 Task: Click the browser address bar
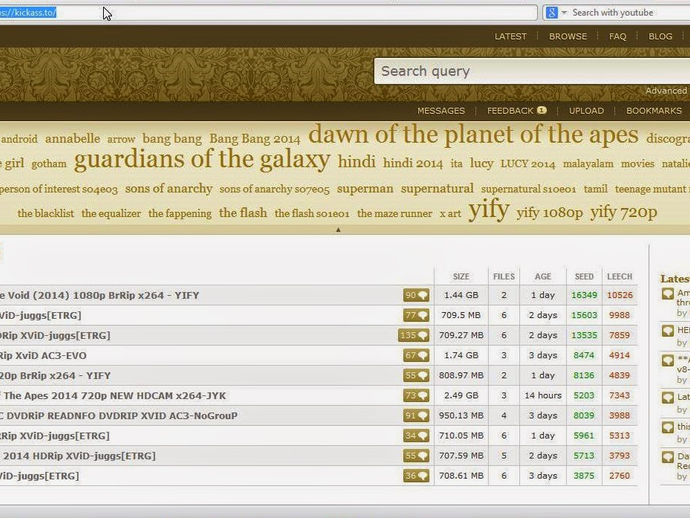[268, 13]
